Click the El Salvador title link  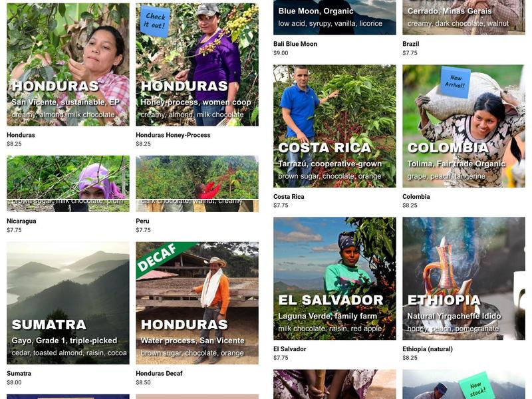pos(290,348)
